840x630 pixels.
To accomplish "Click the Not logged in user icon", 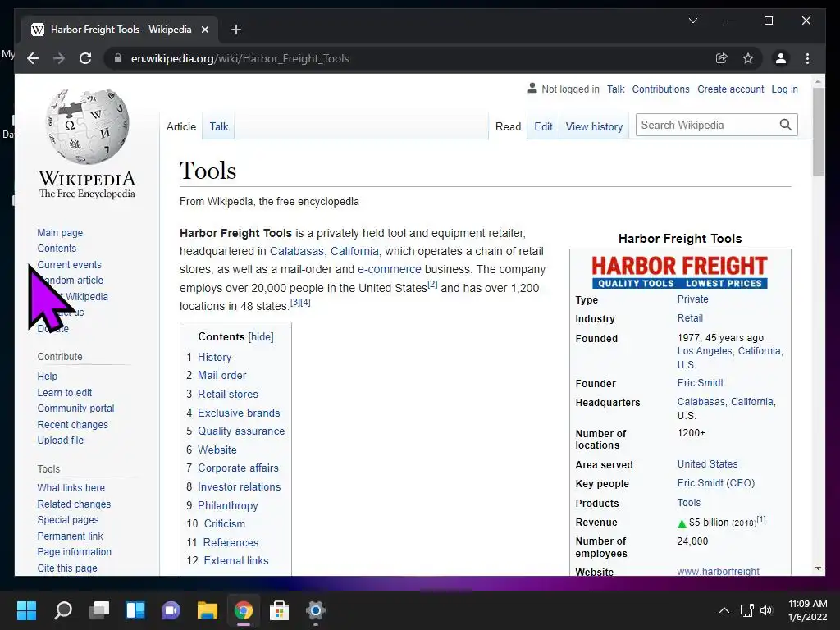I will [532, 89].
